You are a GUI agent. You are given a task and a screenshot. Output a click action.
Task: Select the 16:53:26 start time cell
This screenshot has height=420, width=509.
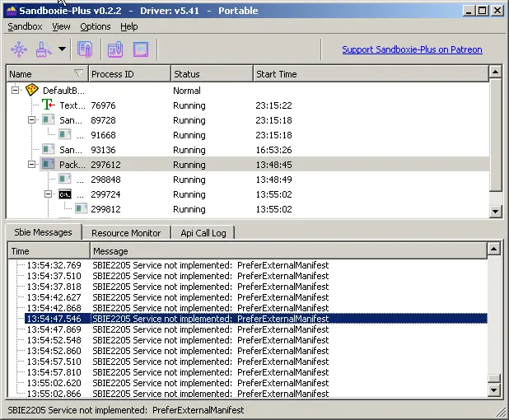(273, 150)
